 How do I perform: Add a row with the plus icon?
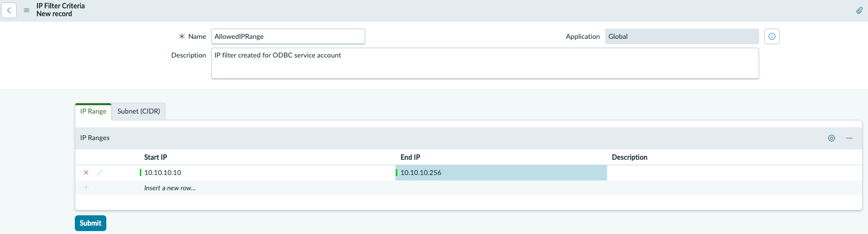click(86, 188)
